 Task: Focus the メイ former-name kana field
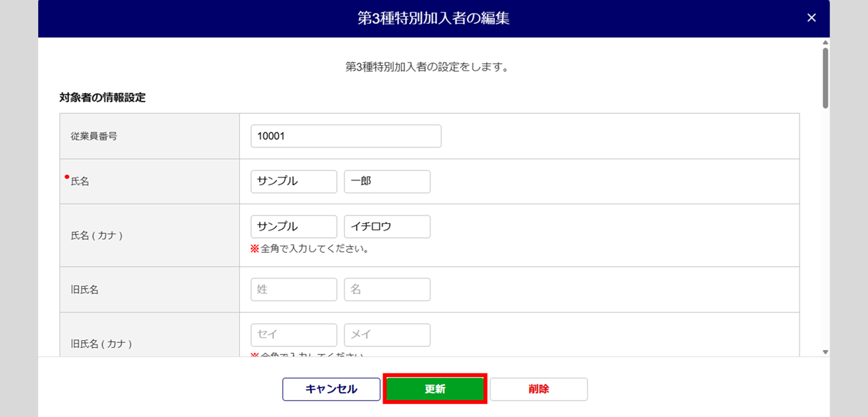pyautogui.click(x=387, y=335)
